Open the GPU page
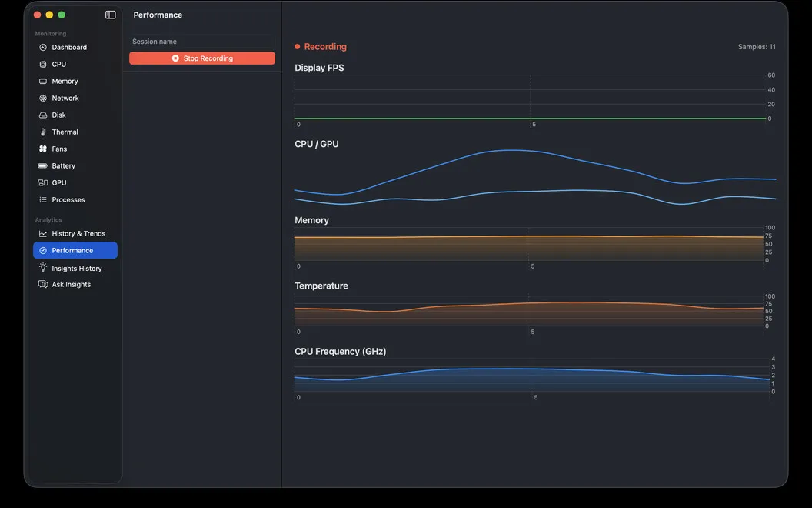812x508 pixels. [75, 183]
